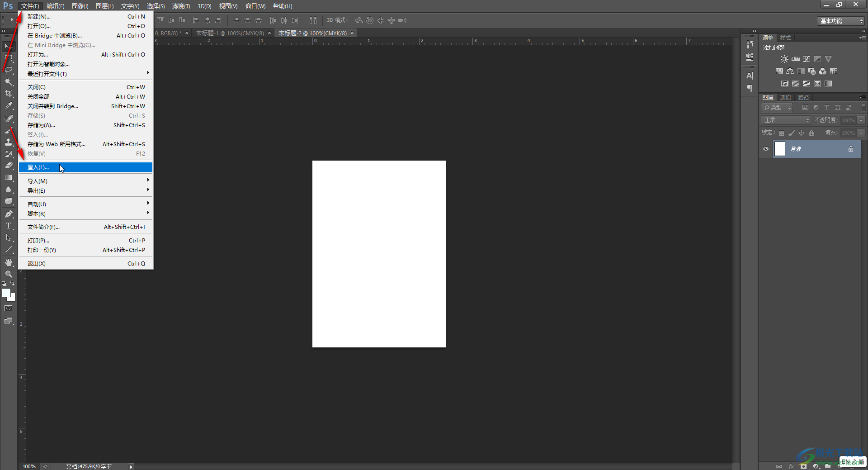
Task: Toggle pixel layer filter
Action: [805, 108]
